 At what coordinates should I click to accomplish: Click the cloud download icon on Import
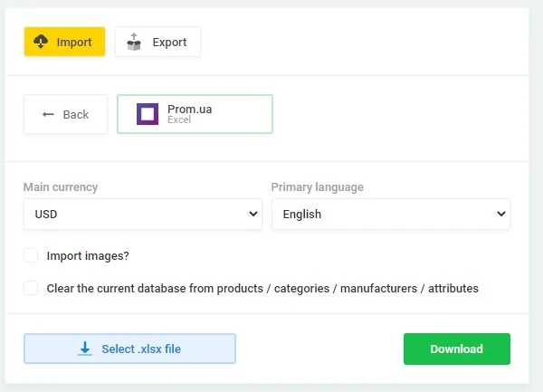(x=41, y=42)
